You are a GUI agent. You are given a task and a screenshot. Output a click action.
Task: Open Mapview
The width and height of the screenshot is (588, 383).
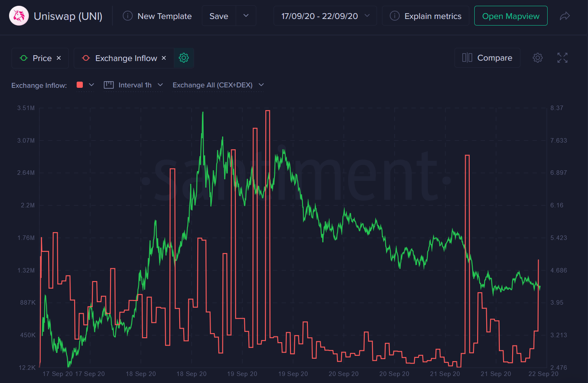coord(511,16)
